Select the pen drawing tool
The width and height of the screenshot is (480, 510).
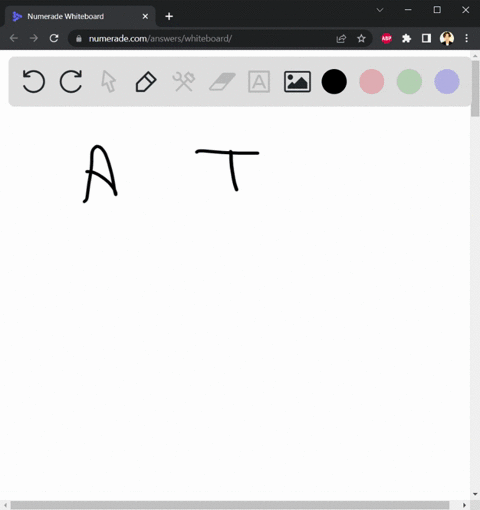tap(146, 81)
